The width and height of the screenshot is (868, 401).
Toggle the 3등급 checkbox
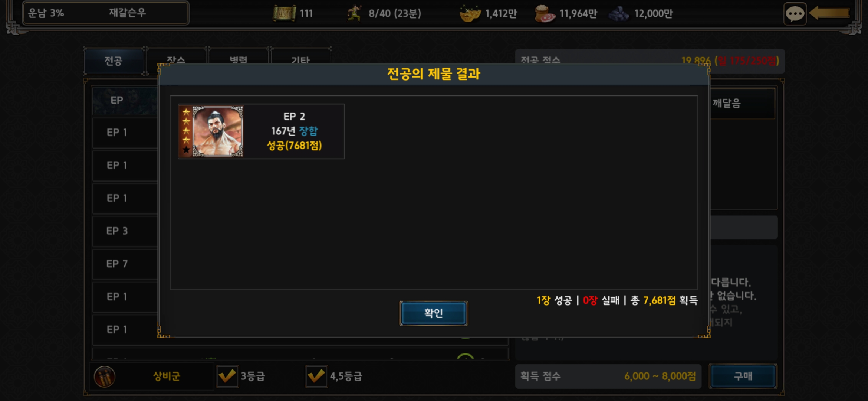pos(227,376)
